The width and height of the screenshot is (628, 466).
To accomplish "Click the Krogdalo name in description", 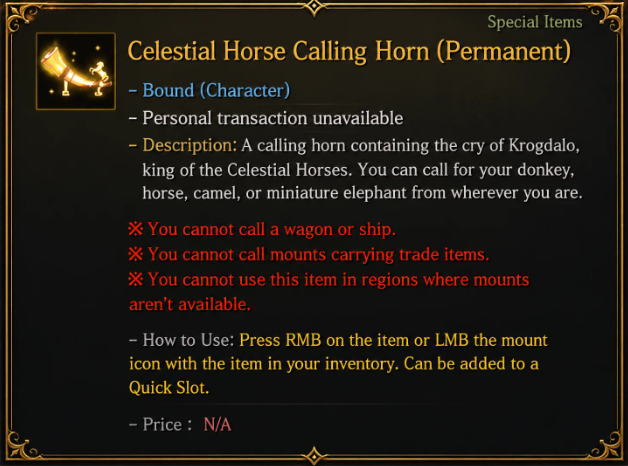I will pos(544,145).
